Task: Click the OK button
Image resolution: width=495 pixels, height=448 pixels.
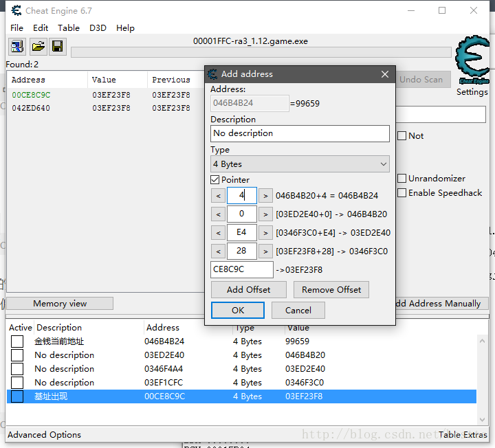Action: (x=238, y=311)
